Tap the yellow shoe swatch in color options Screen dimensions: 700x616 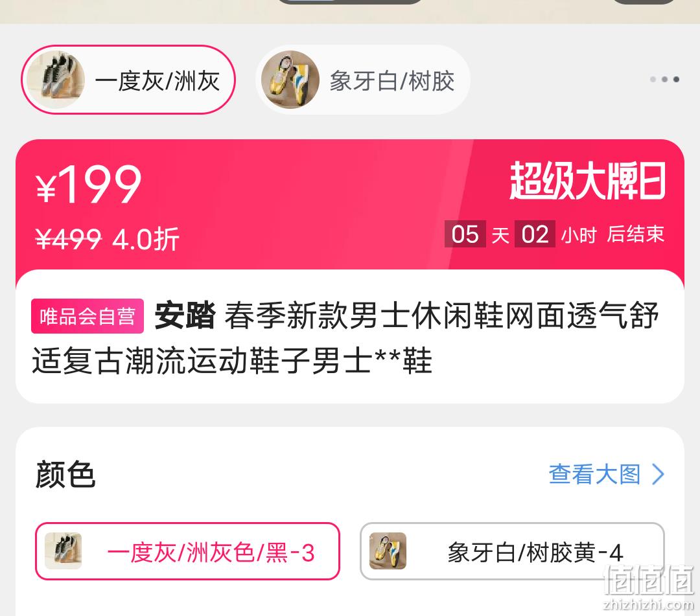pos(388,551)
